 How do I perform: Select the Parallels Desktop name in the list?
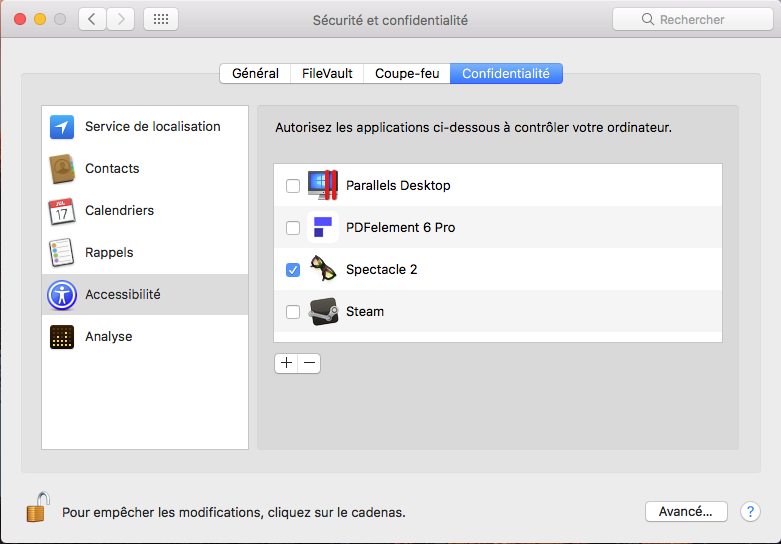(398, 185)
